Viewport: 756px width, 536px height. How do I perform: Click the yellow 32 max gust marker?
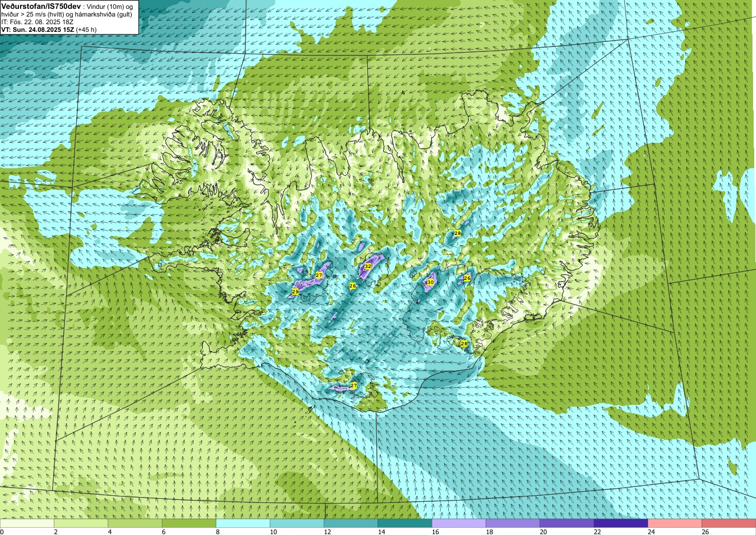tap(367, 266)
